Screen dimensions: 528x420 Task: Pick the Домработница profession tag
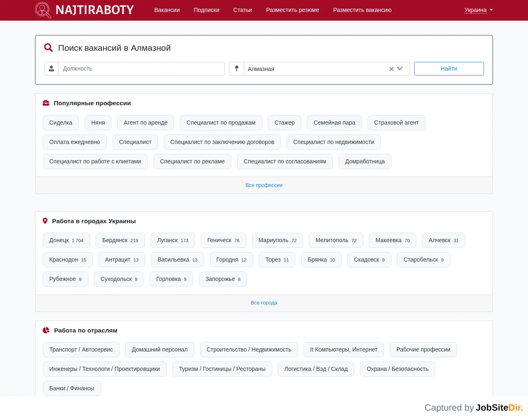tap(365, 161)
